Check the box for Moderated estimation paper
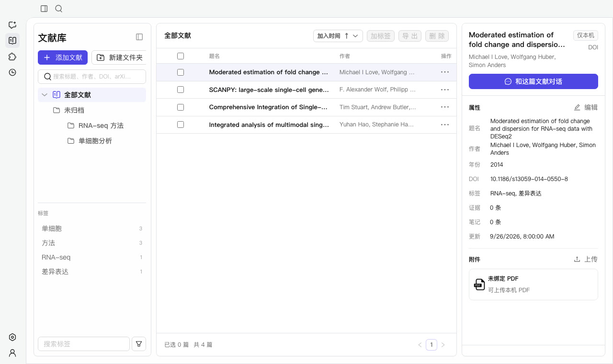613x364 pixels. click(181, 72)
